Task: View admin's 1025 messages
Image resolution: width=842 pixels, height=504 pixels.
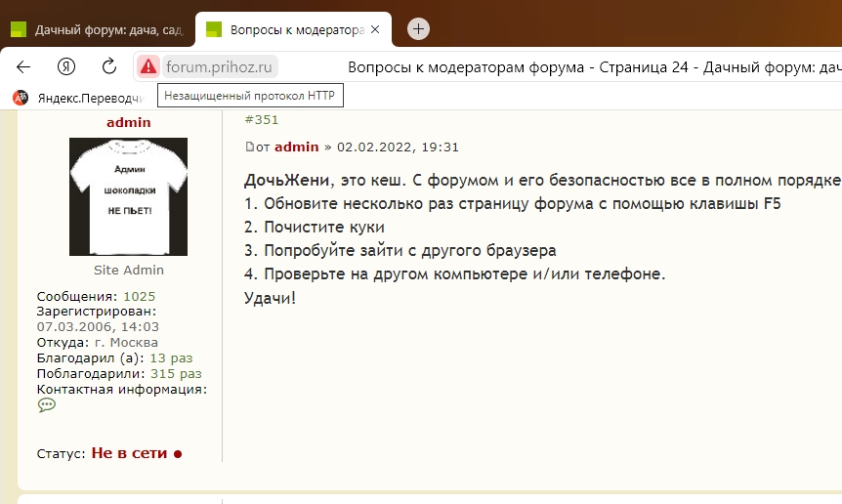Action: [x=139, y=296]
